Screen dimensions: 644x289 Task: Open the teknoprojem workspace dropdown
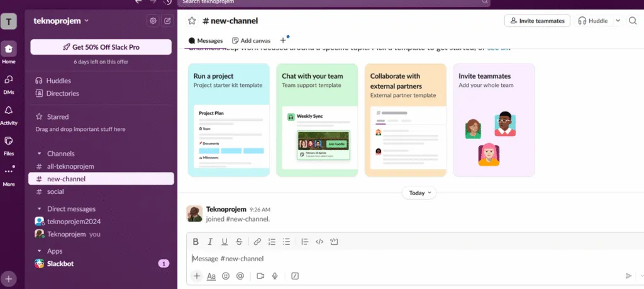pos(61,21)
